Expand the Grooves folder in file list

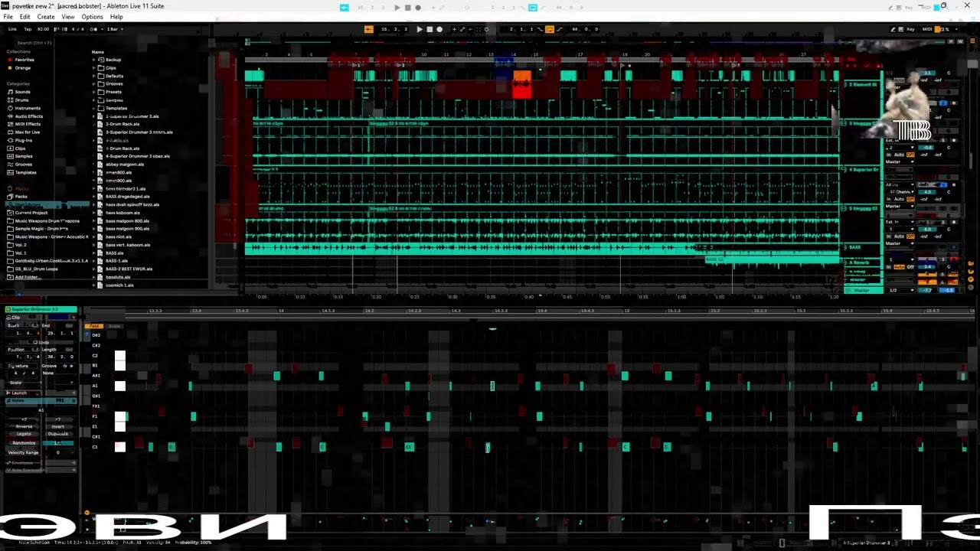(x=95, y=84)
